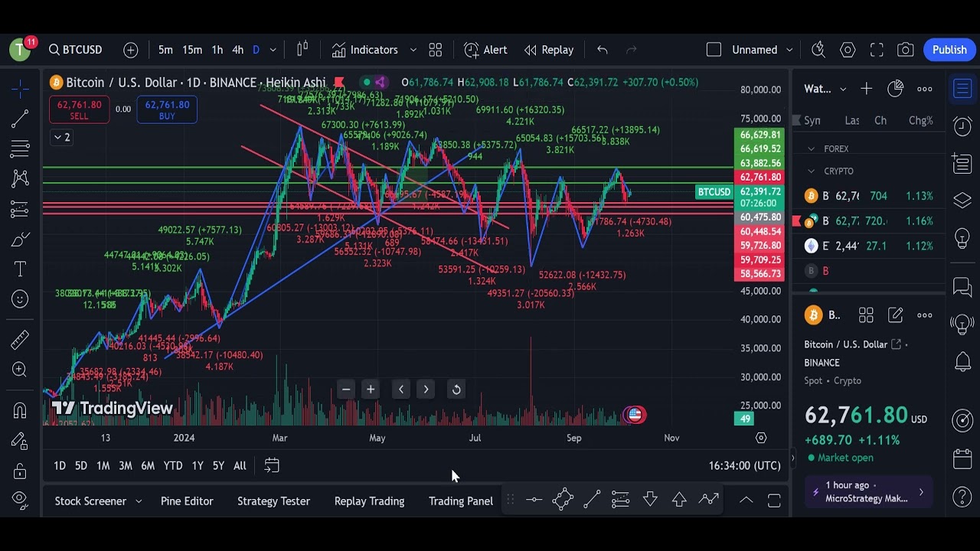The height and width of the screenshot is (551, 980).
Task: Set the 1D date range
Action: 60,465
